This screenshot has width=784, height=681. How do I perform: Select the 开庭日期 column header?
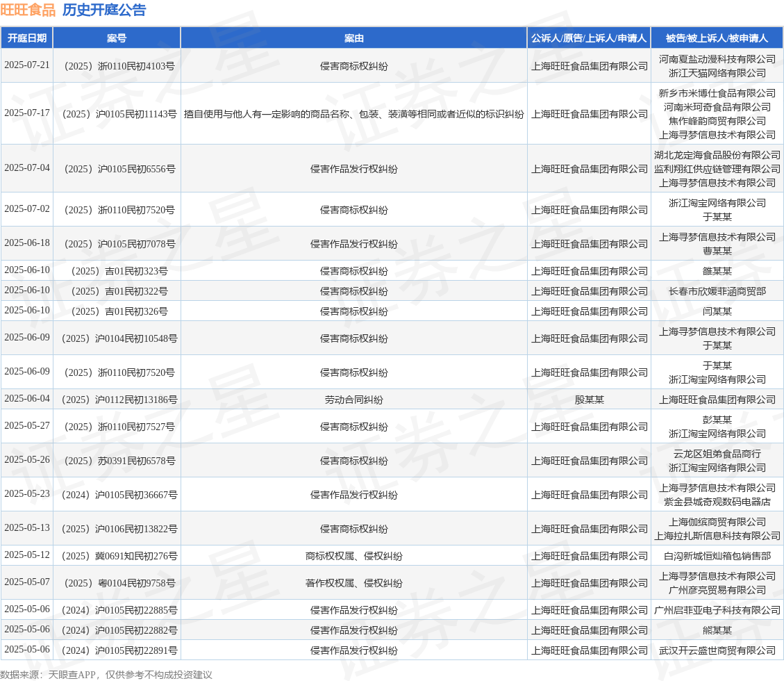[27, 38]
